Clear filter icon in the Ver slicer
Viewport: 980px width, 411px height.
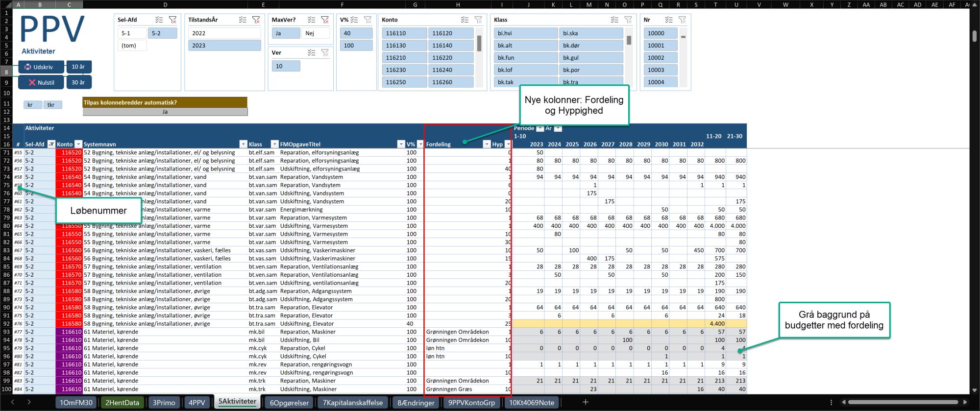pyautogui.click(x=325, y=52)
